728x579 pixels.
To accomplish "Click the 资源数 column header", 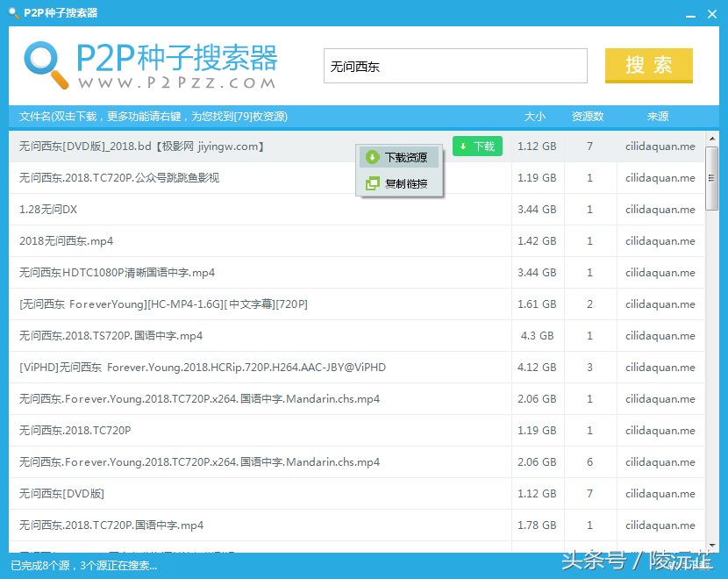I will tap(588, 117).
